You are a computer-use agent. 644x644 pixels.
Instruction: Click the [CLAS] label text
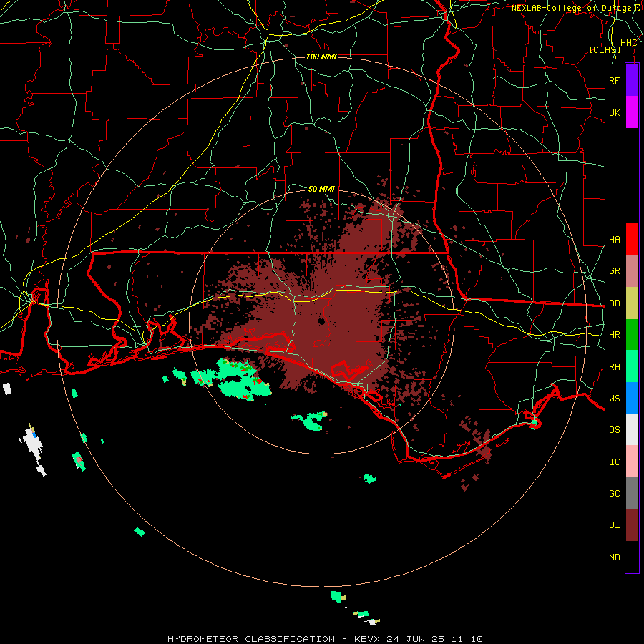coord(605,49)
